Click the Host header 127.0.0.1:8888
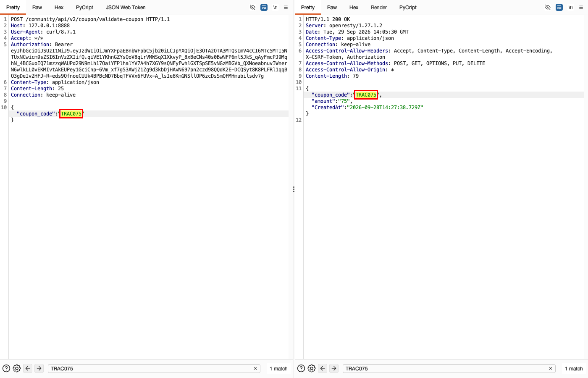The image size is (588, 378). coord(40,26)
